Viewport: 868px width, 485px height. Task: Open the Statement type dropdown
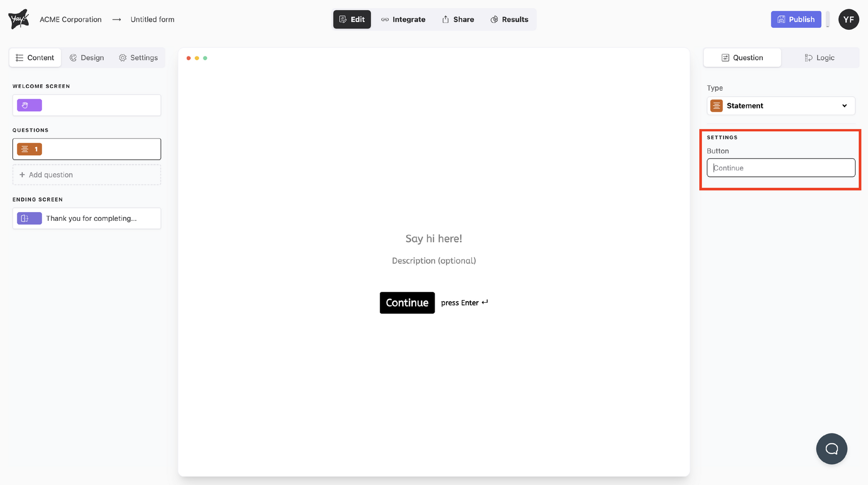pyautogui.click(x=780, y=106)
